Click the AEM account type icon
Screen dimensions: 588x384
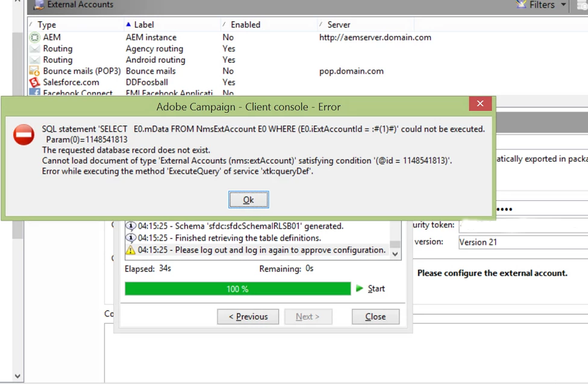pyautogui.click(x=34, y=37)
